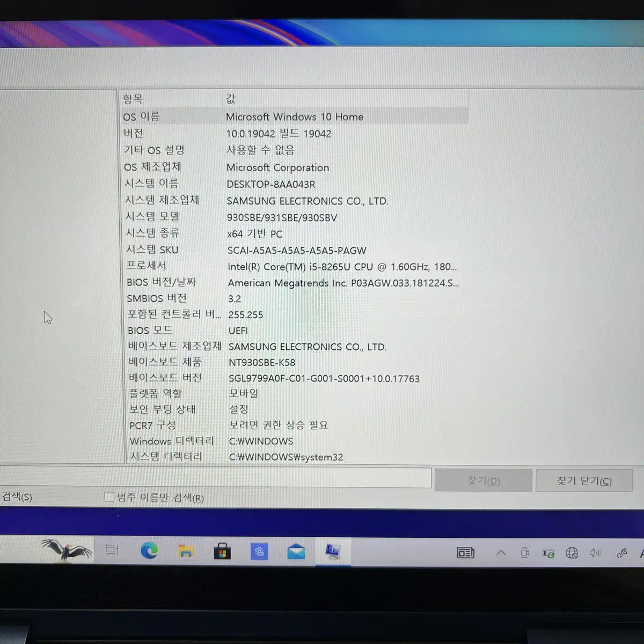Select the BIOS 버전/날짜 row

pyautogui.click(x=296, y=282)
